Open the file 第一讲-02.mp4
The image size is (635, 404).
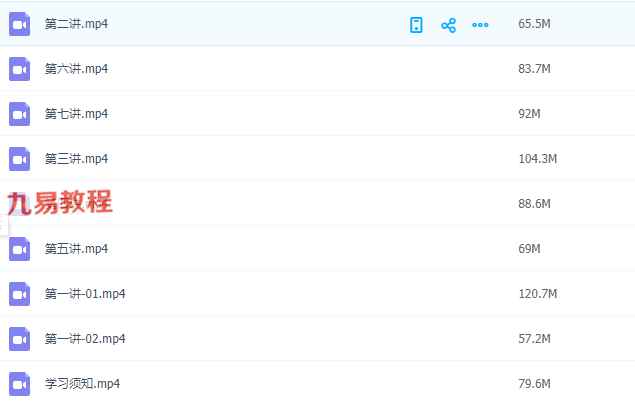85,338
